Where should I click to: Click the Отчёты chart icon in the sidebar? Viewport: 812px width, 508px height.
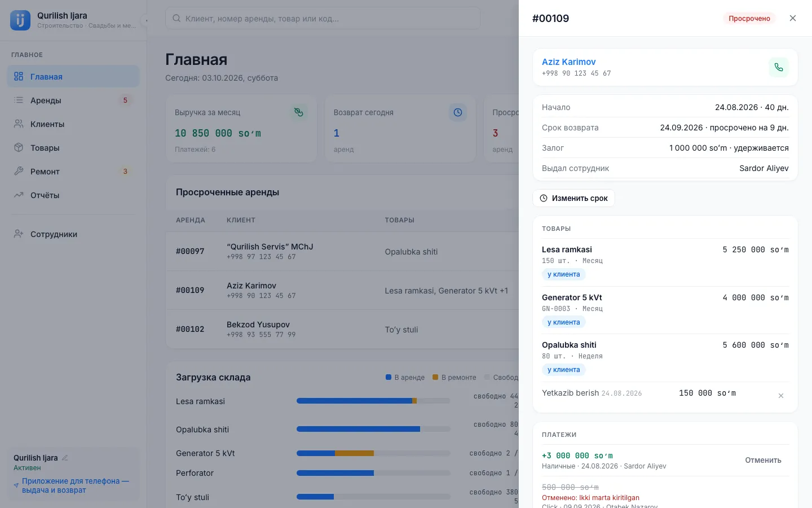pos(19,195)
